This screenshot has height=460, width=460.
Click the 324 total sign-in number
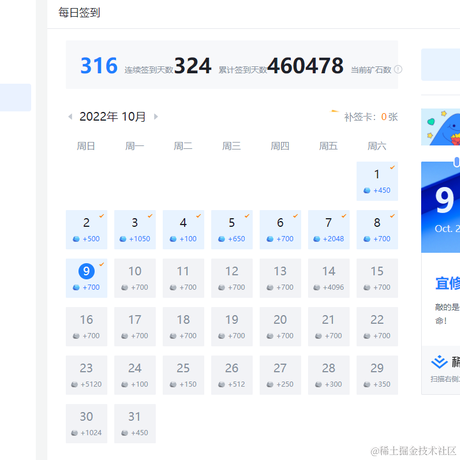pos(193,65)
